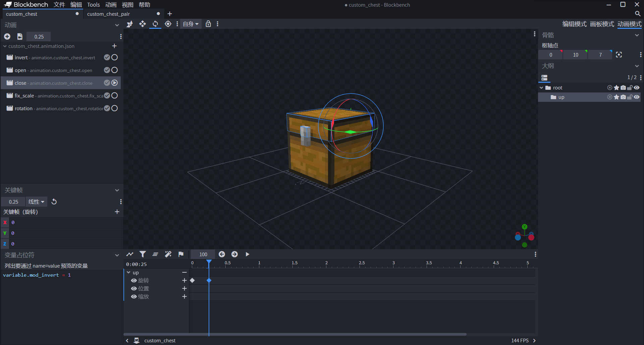The width and height of the screenshot is (644, 345).
Task: Open 线性 interpolation dropdown
Action: (x=37, y=202)
